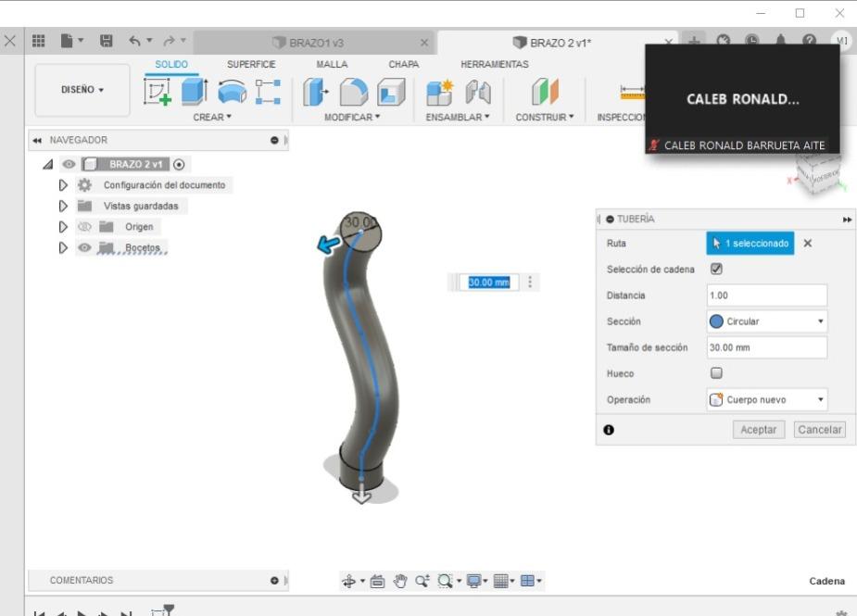Select the Revolve tool
The height and width of the screenshot is (616, 857).
tap(232, 92)
